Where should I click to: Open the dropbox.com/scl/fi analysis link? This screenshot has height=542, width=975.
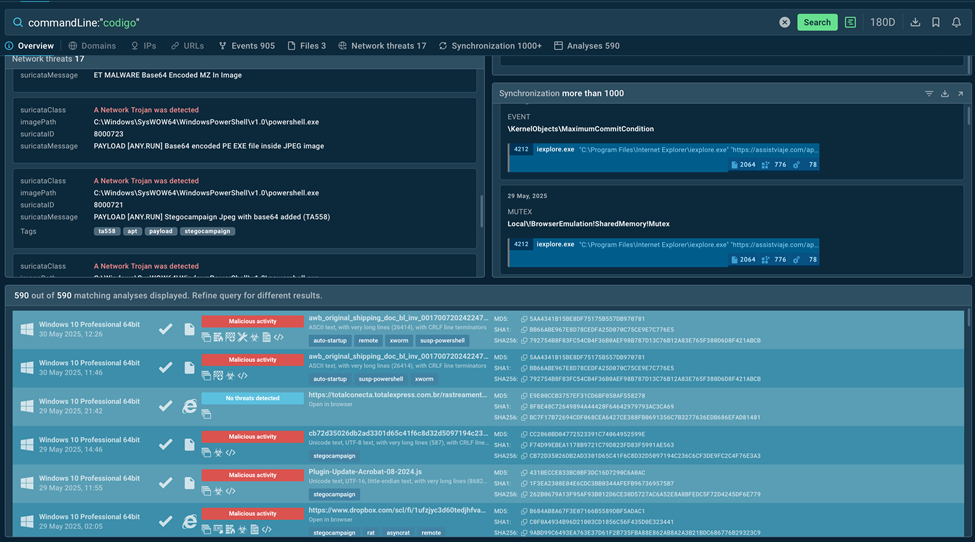(x=397, y=511)
